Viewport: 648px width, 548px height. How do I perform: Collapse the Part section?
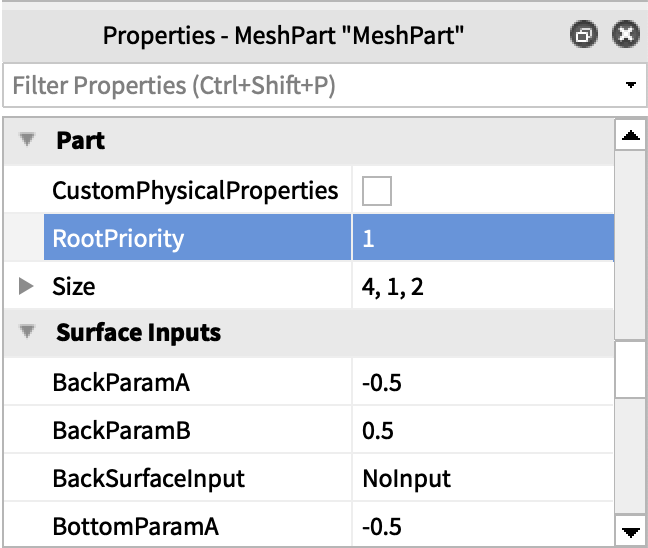pos(27,141)
